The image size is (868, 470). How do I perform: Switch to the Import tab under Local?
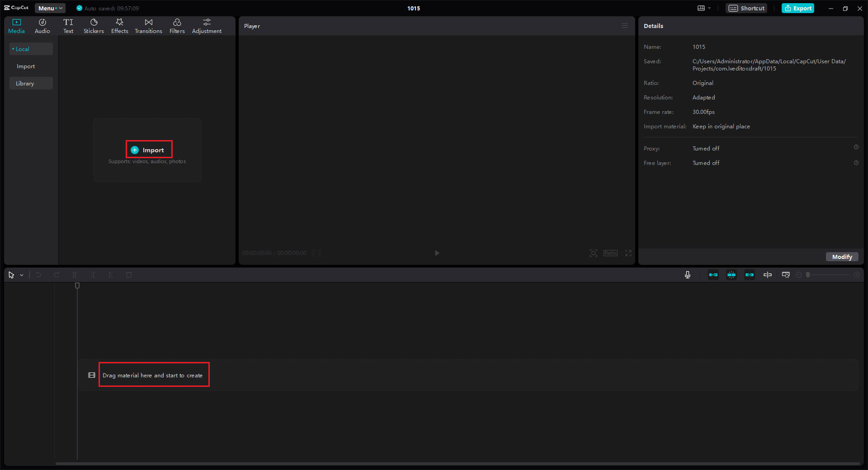[26, 66]
